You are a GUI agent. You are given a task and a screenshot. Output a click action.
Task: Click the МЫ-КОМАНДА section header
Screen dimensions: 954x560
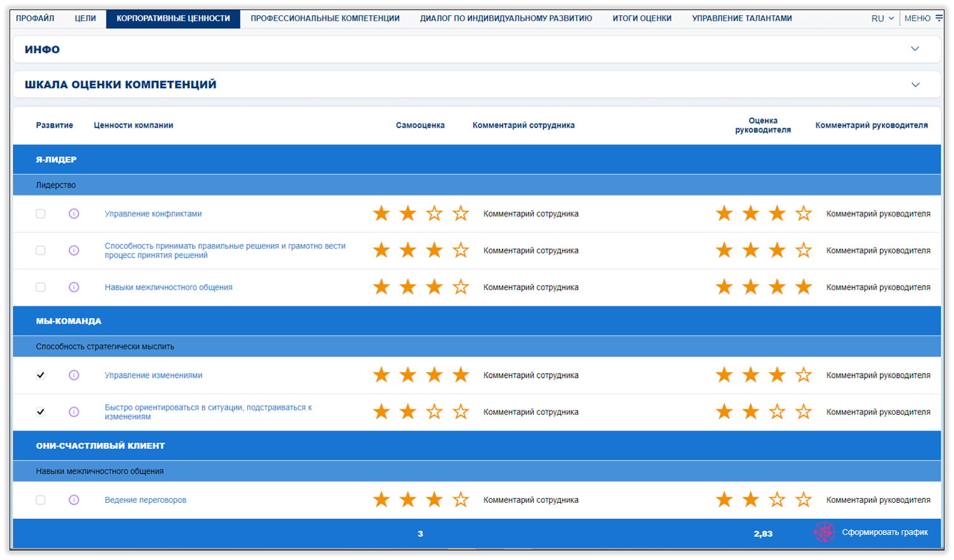coord(476,321)
